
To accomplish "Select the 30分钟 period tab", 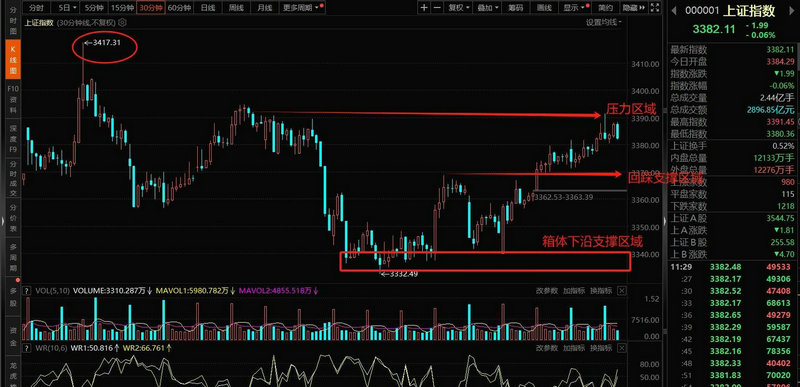I will pos(151,8).
